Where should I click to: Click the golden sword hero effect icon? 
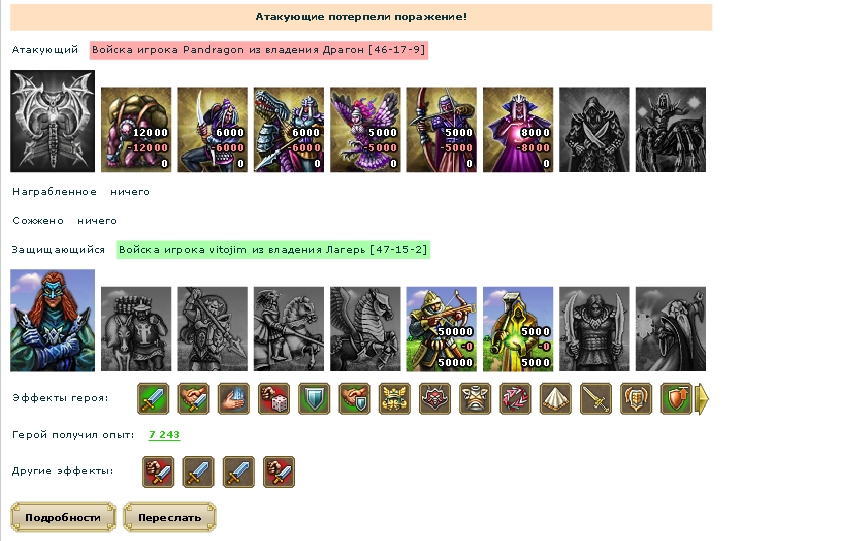596,399
